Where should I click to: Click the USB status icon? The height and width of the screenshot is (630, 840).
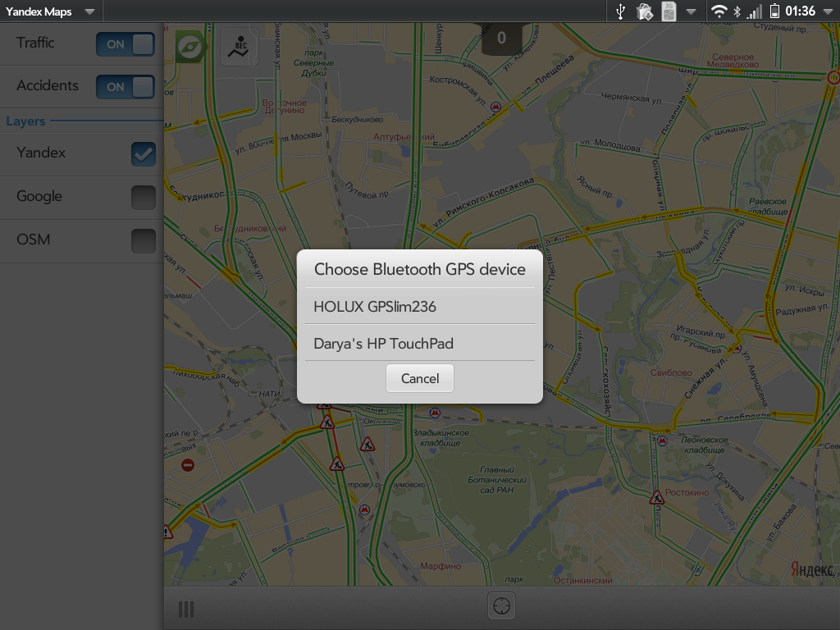click(x=621, y=11)
